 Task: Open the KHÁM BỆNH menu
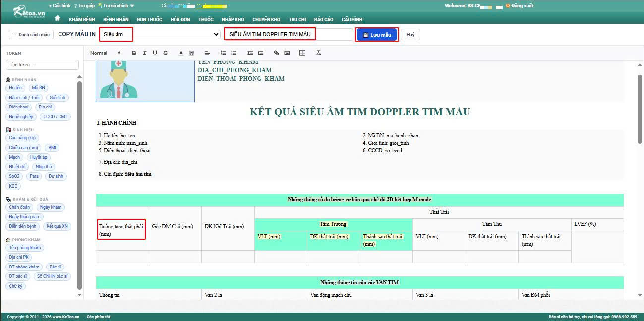tap(82, 19)
